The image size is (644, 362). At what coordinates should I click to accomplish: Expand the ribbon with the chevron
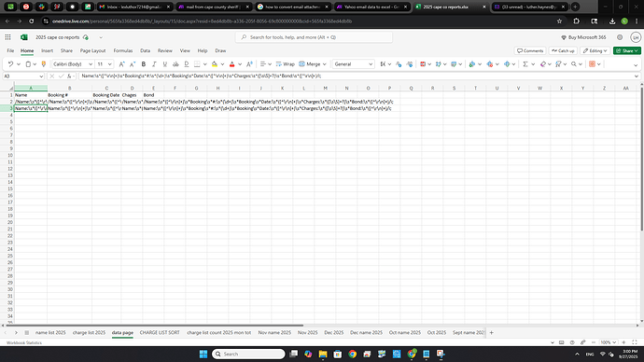(636, 65)
